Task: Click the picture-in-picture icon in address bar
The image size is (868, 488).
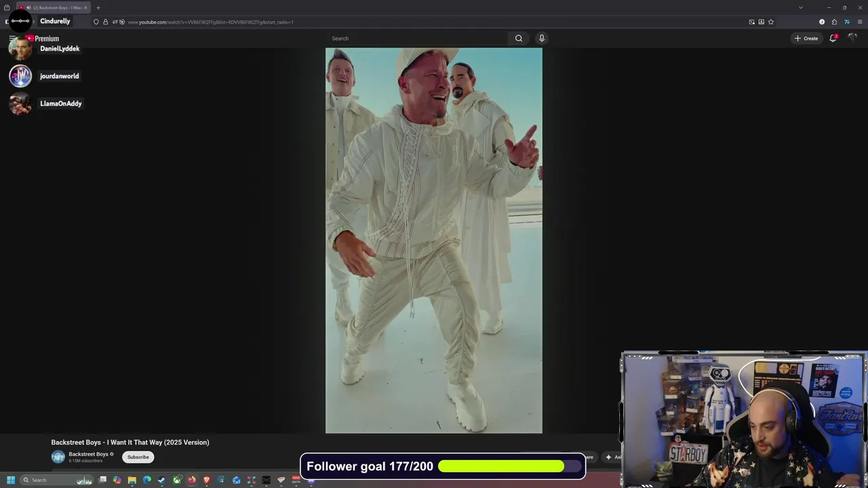Action: point(752,22)
